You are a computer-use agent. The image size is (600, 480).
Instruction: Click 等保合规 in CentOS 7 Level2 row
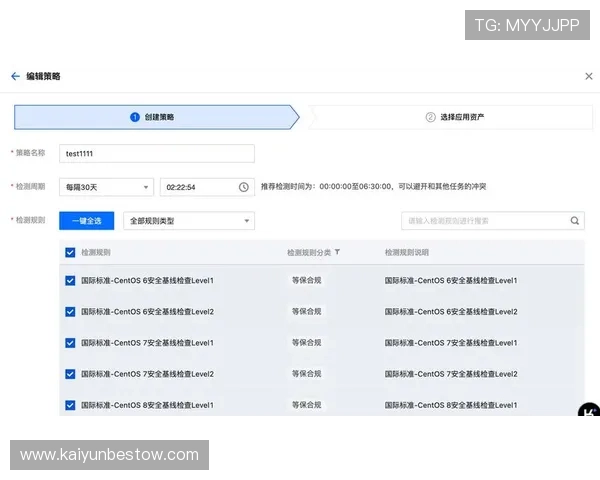click(307, 374)
